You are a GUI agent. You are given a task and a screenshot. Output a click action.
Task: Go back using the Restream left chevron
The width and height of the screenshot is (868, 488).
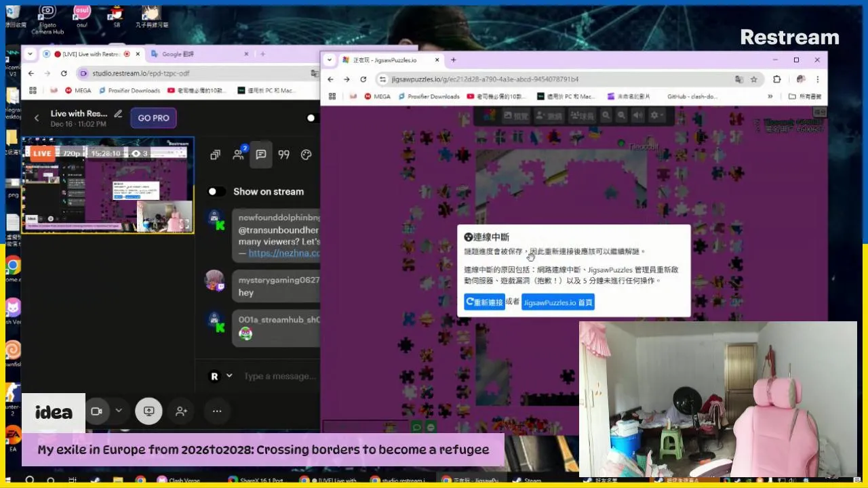pos(37,118)
